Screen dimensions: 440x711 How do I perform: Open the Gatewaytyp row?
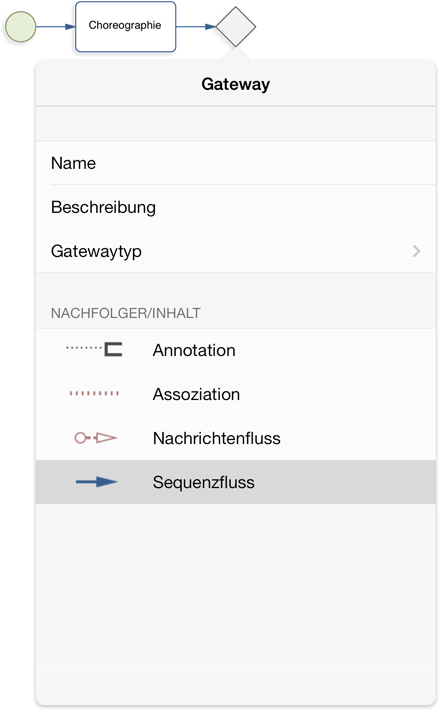(235, 251)
